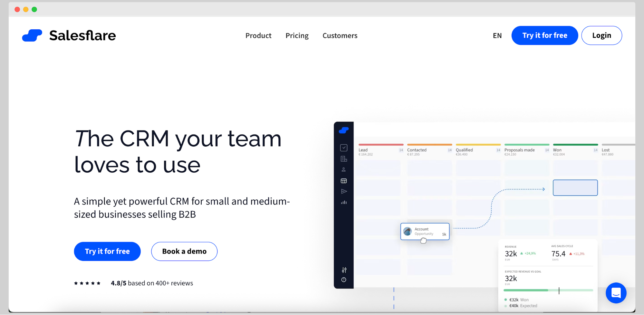This screenshot has width=644, height=315.
Task: Click the +11,3% sales cycle change indicator
Action: [x=577, y=254]
